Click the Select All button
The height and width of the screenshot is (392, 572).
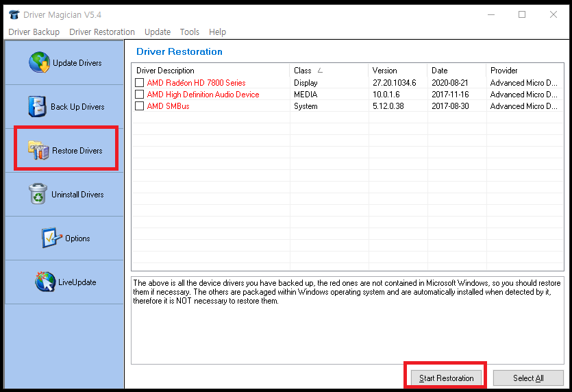coord(528,378)
